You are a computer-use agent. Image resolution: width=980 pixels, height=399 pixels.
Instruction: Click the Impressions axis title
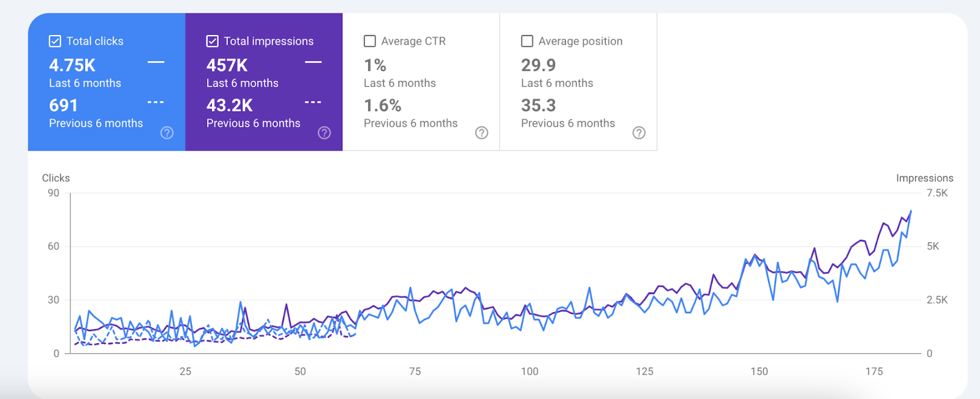(x=924, y=178)
